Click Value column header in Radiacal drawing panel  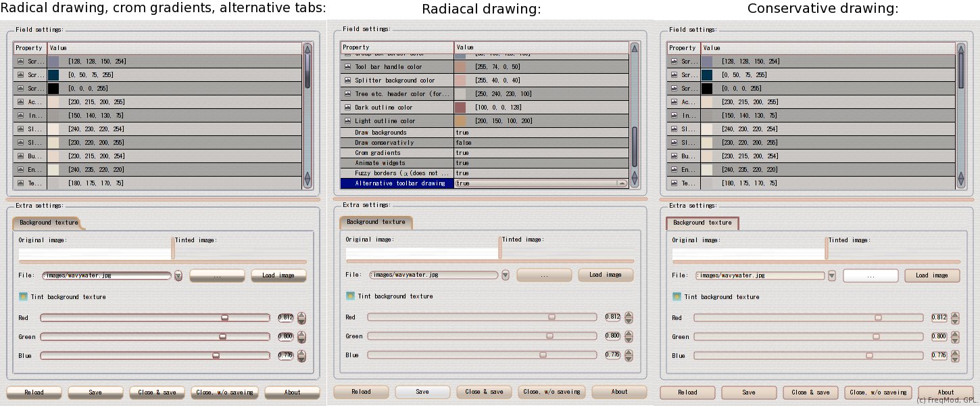coord(541,47)
